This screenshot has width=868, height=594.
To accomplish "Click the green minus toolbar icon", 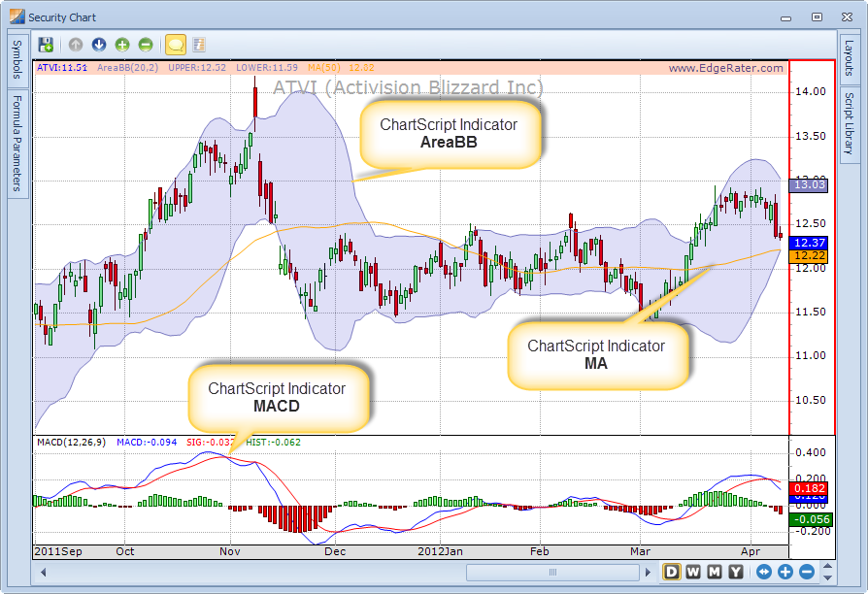I will point(146,45).
